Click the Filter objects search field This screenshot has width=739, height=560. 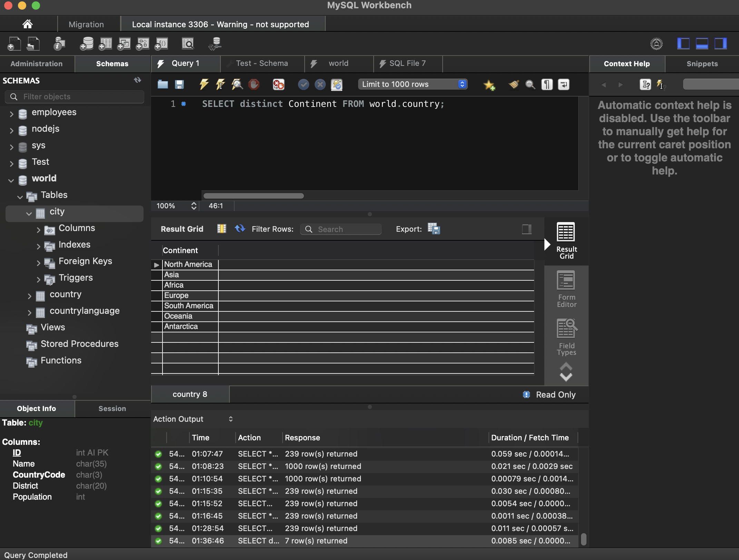75,97
